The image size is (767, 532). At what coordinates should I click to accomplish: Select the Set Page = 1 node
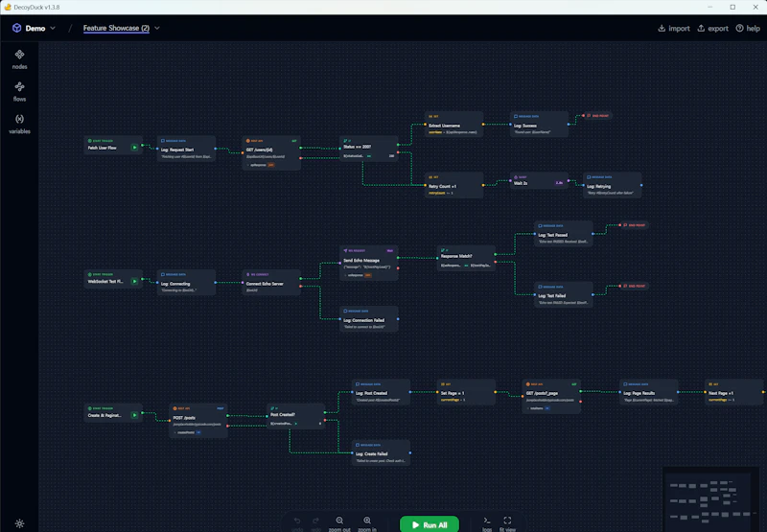pyautogui.click(x=466, y=392)
